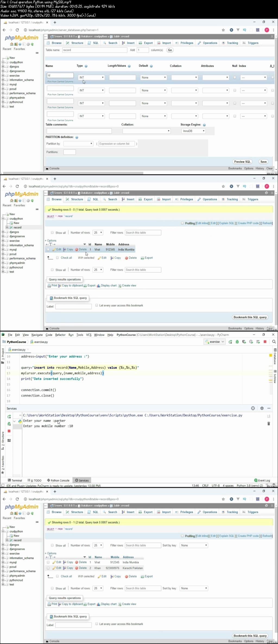
Task: Tick Show all above the one-row results table
Action: coord(52,233)
